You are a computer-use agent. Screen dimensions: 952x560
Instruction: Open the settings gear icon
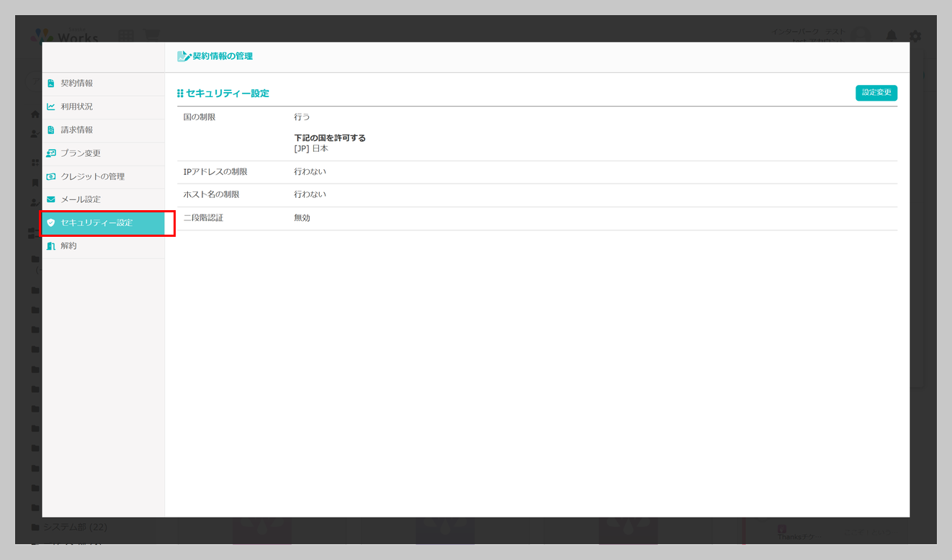(x=915, y=36)
